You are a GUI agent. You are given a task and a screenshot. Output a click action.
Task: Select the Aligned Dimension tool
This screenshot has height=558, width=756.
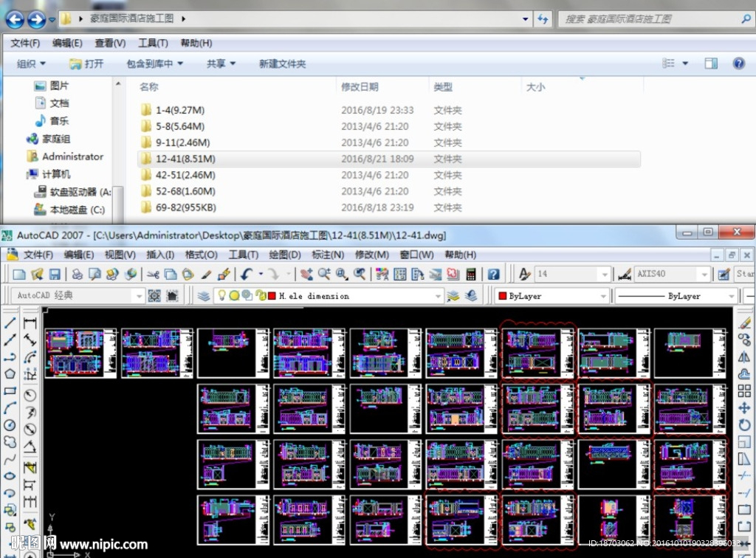point(30,340)
